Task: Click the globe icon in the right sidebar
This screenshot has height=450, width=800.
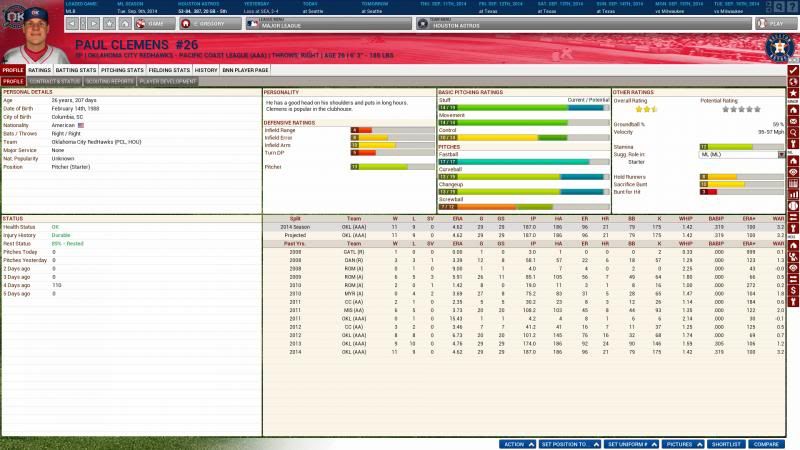Action: pyautogui.click(x=793, y=82)
